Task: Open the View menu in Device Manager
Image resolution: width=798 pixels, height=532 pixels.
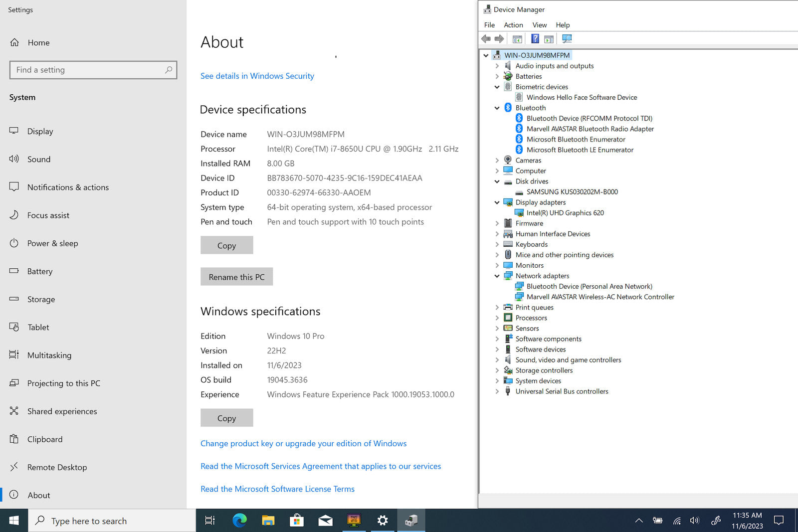Action: 540,25
